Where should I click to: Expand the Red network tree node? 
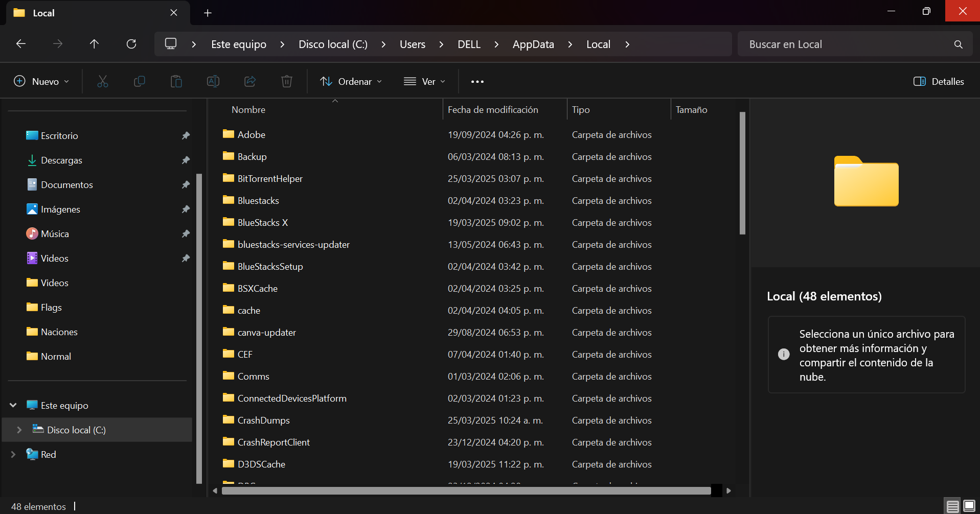pyautogui.click(x=13, y=454)
